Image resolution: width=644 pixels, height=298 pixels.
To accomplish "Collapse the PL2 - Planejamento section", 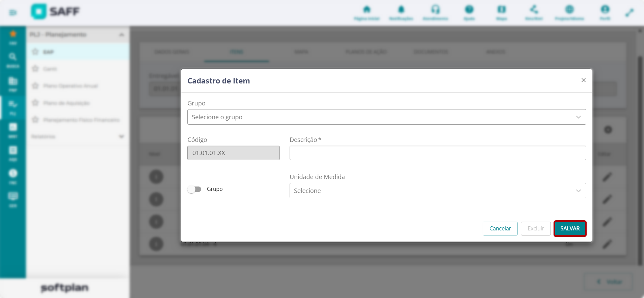I will point(122,35).
